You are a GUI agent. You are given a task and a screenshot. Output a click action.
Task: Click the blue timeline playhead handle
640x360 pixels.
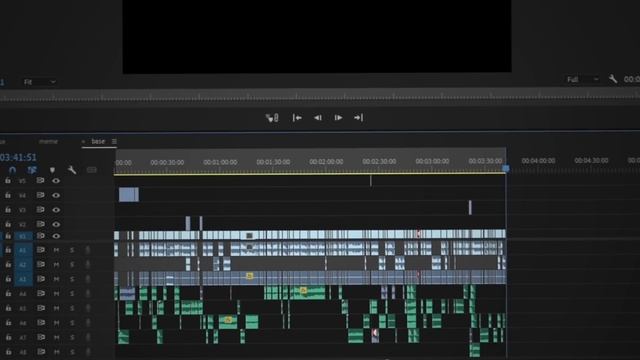click(x=506, y=168)
